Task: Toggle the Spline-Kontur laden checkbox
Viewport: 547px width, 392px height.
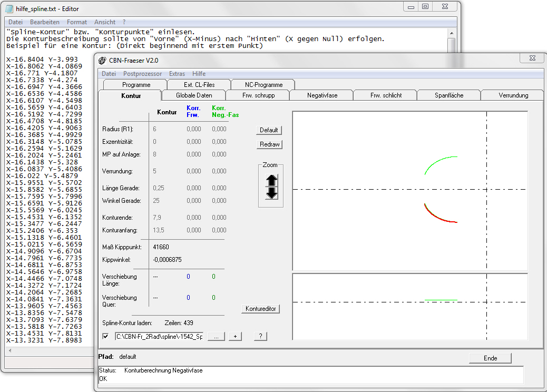Action: pyautogui.click(x=105, y=336)
